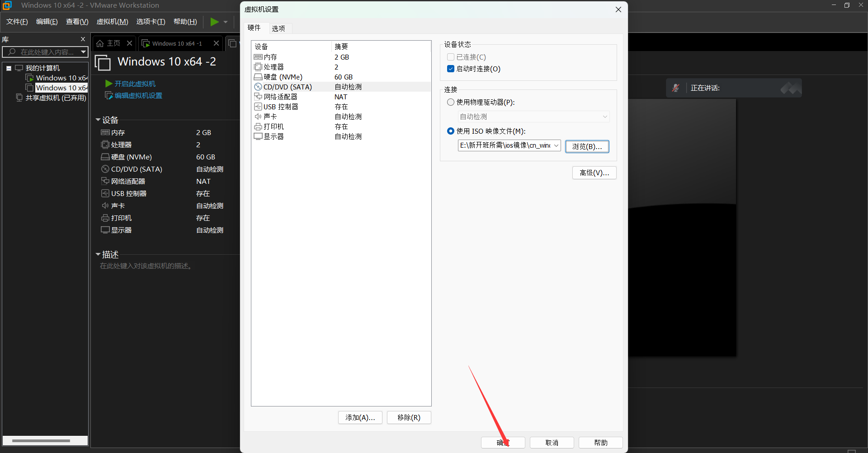
Task: Click the large VM icon beside the Windows 10 x64 -2 heading
Action: [x=103, y=62]
